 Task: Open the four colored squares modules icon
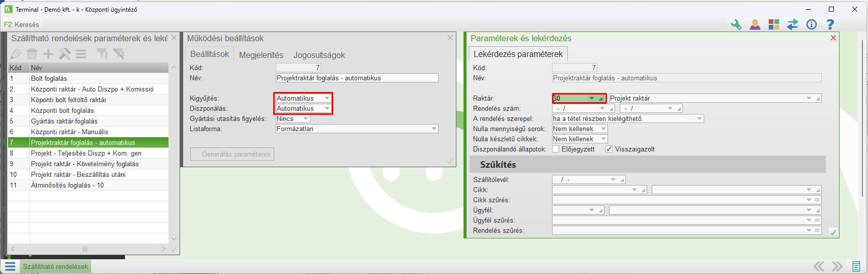tap(774, 24)
